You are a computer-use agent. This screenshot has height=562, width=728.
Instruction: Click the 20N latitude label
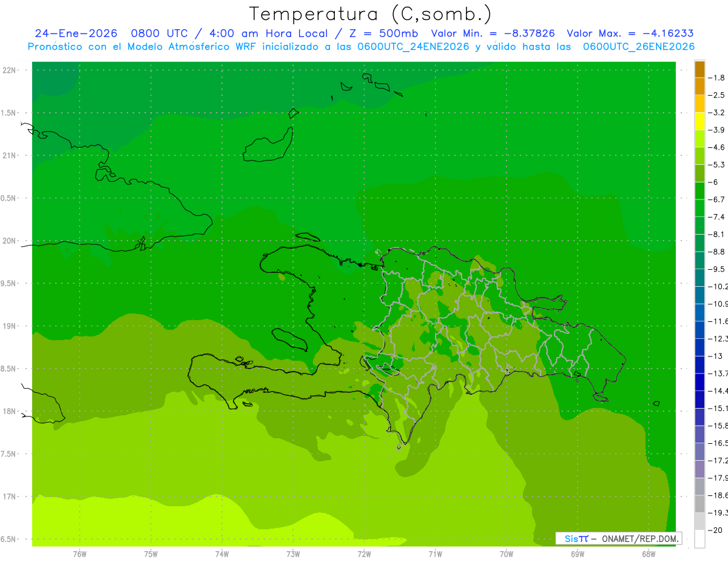click(x=9, y=241)
